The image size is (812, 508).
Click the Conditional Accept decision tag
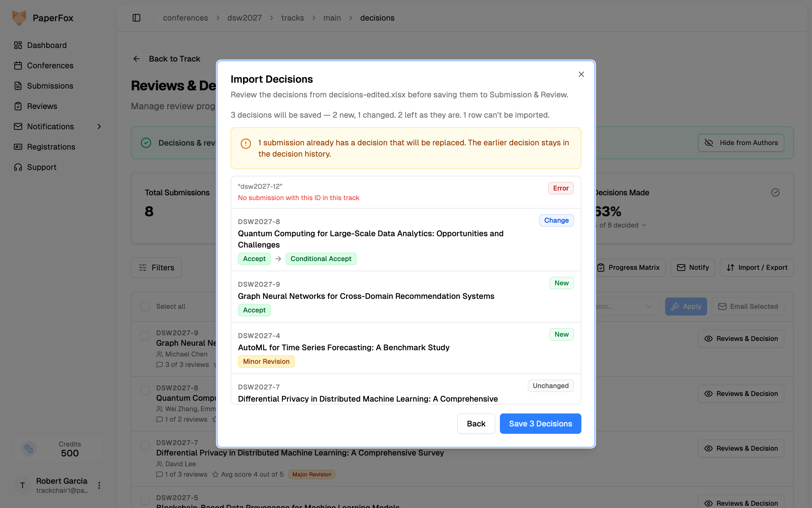tap(321, 259)
